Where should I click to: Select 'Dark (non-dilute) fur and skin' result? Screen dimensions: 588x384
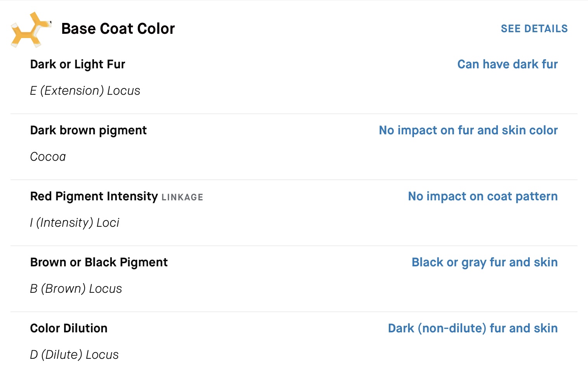[x=473, y=328]
